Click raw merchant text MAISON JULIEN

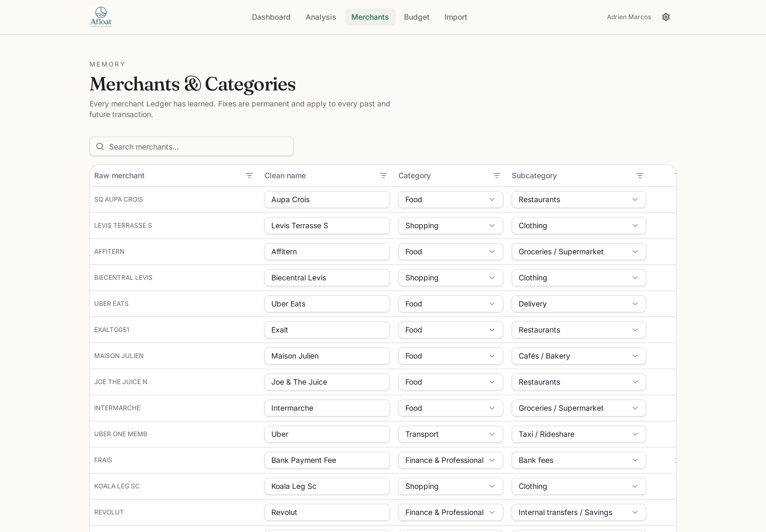[119, 356]
